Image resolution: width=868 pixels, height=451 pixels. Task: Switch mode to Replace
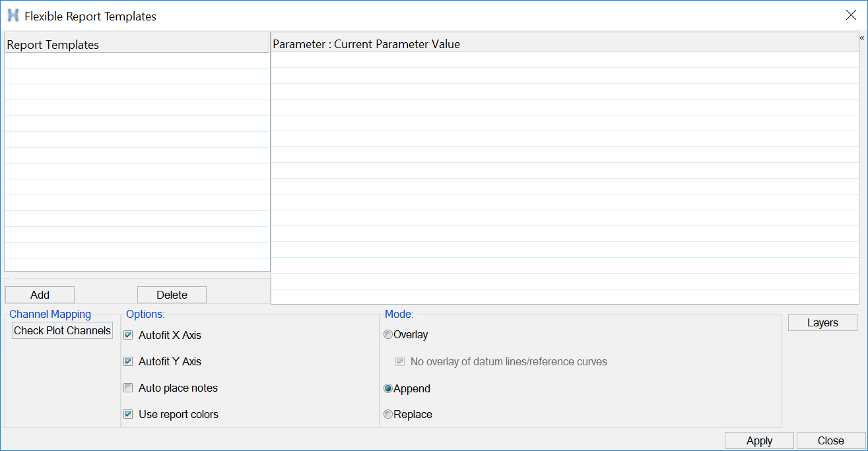[x=388, y=415]
